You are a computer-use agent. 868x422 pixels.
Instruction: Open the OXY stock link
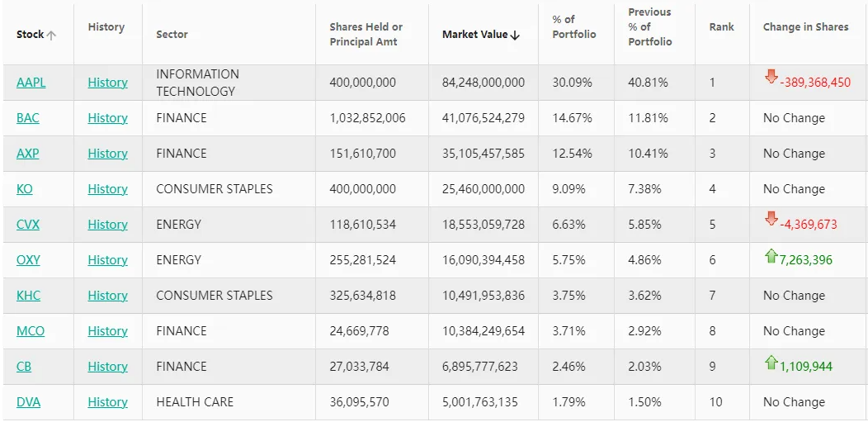(x=28, y=260)
